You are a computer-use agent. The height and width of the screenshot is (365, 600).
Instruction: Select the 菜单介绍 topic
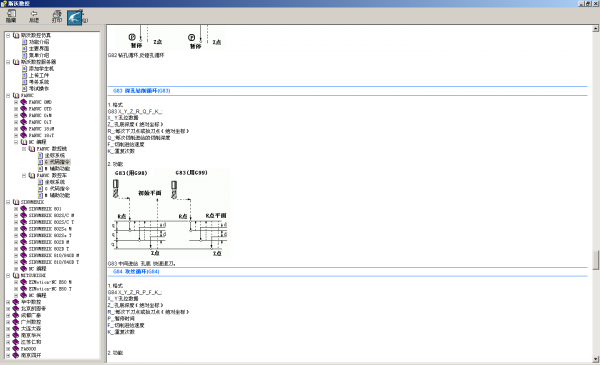tap(39, 55)
